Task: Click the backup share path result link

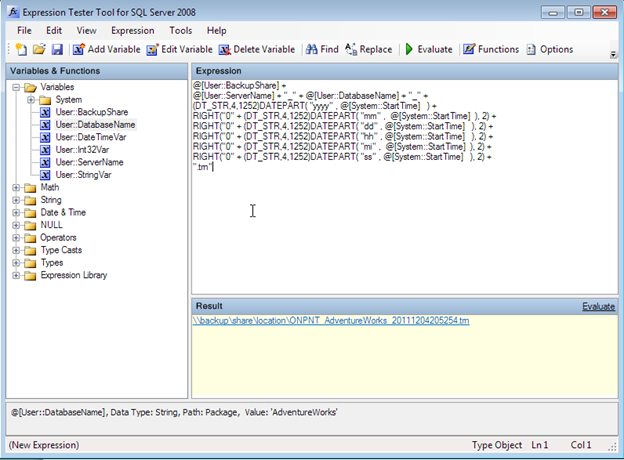Action: 331,321
